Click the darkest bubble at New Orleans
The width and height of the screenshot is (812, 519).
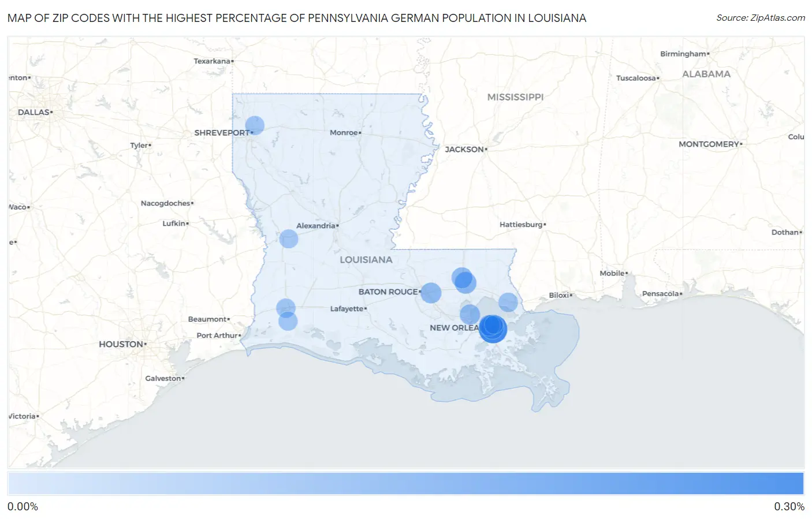coord(493,328)
